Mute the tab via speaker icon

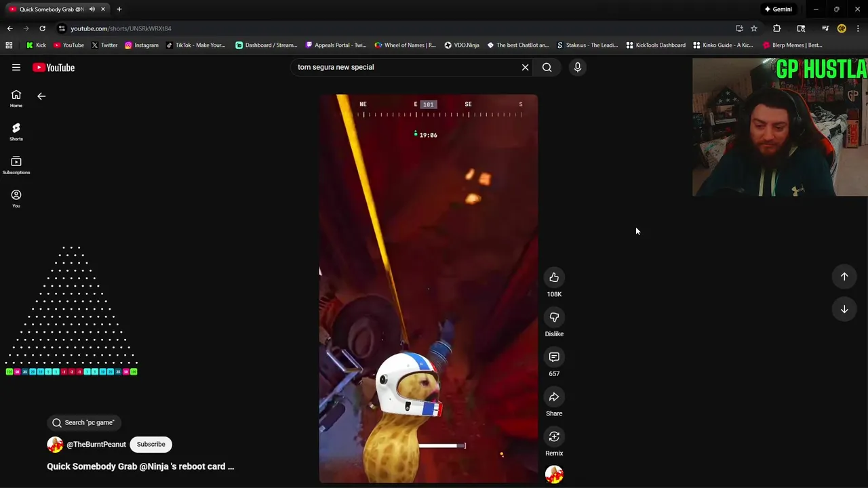point(92,9)
